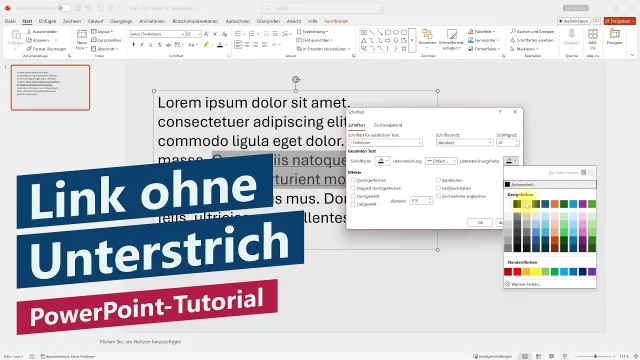Screen dimensions: 640x360
Task: Pick the purple standard color swatch
Action: pos(592,272)
